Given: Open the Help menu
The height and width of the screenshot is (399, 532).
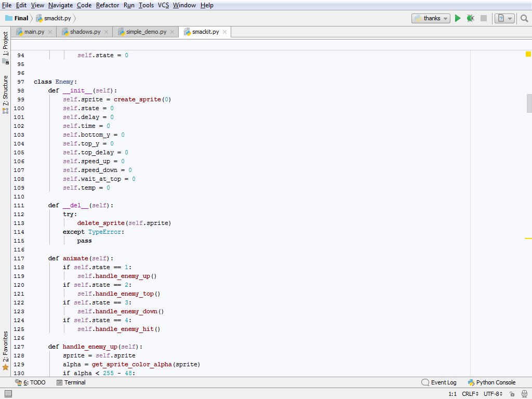Looking at the screenshot, I should point(207,5).
